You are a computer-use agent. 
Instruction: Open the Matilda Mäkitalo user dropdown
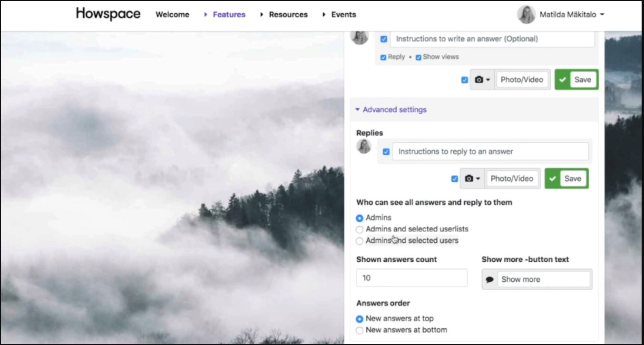(572, 15)
